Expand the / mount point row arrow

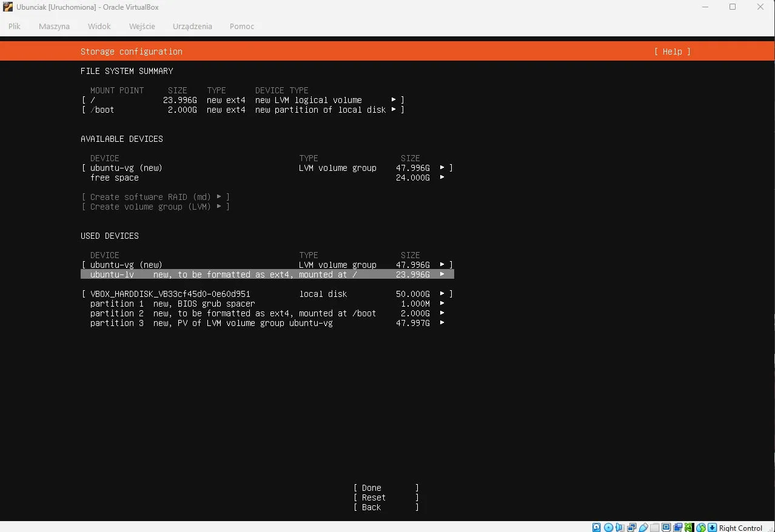coord(394,100)
